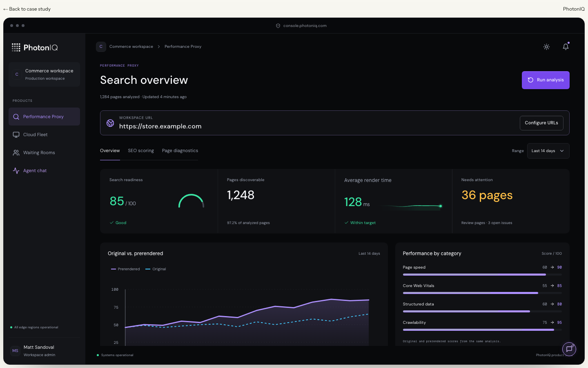Viewport: 588px width, 368px height.
Task: Click the Original legend entry
Action: 156,269
